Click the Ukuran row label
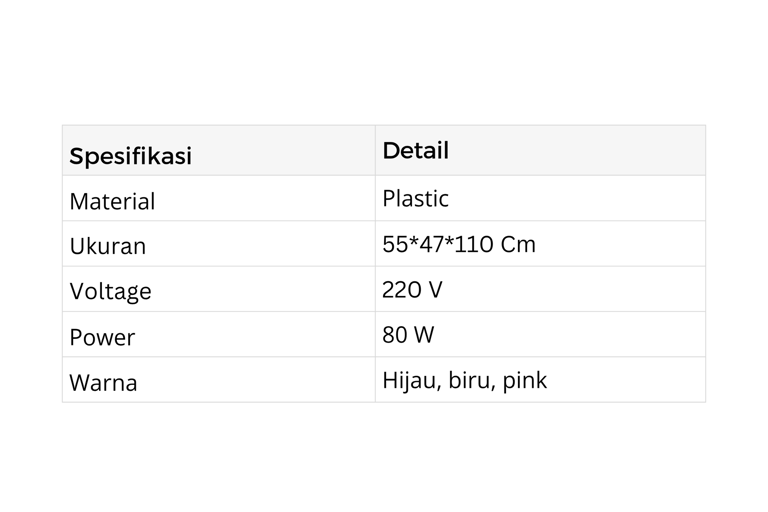The width and height of the screenshot is (768, 512). [x=107, y=246]
